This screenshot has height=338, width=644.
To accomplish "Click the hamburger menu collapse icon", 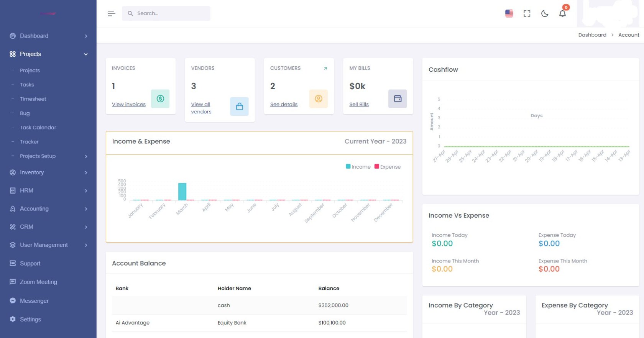I will (x=111, y=13).
